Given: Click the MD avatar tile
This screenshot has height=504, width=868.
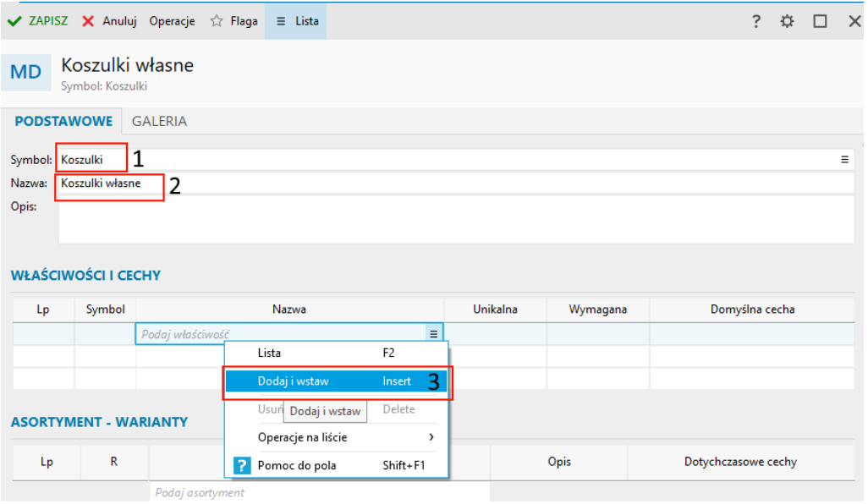Looking at the screenshot, I should (26, 72).
